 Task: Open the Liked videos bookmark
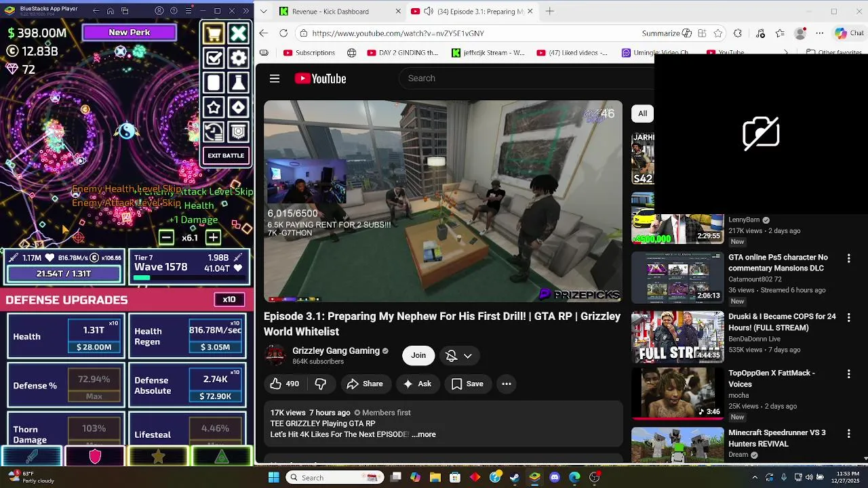572,53
